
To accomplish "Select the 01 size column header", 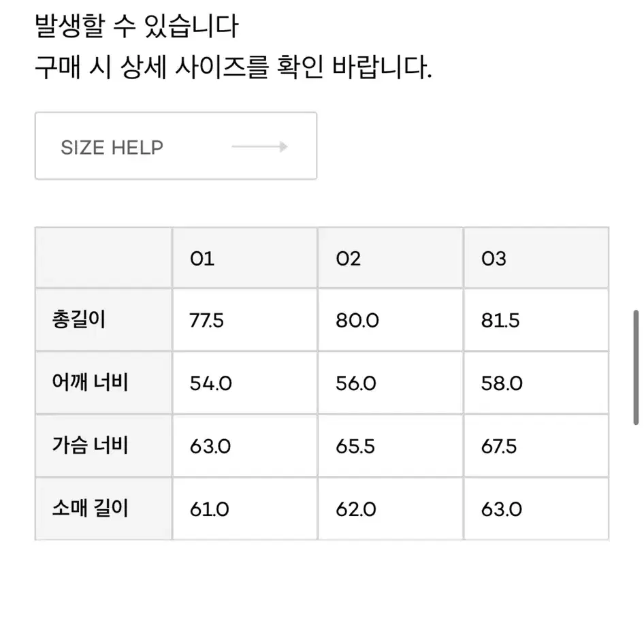I will click(245, 258).
